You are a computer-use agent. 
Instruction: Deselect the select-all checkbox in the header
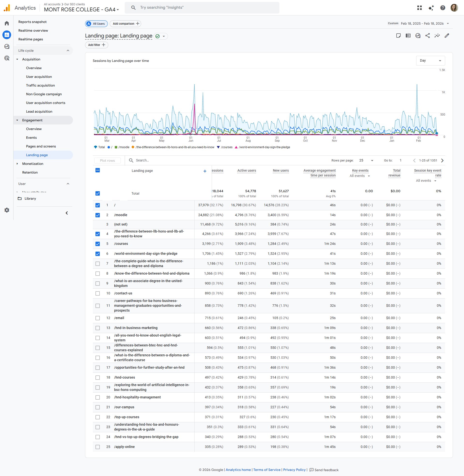(97, 170)
